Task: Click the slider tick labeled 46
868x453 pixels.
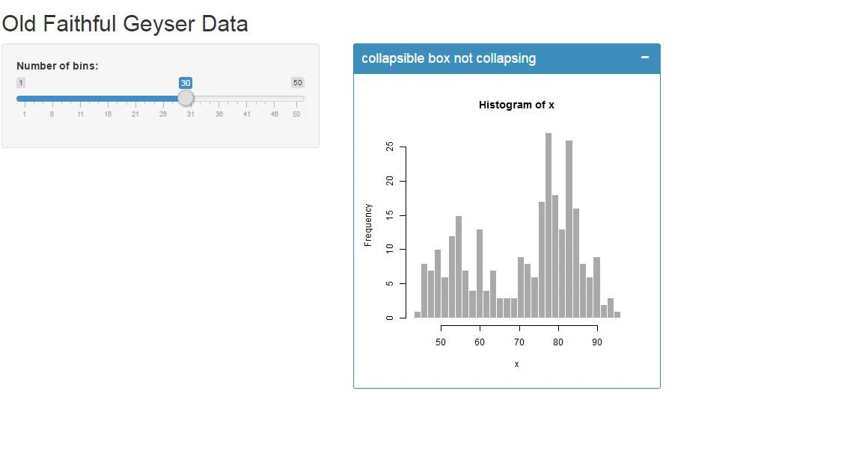Action: pos(274,114)
